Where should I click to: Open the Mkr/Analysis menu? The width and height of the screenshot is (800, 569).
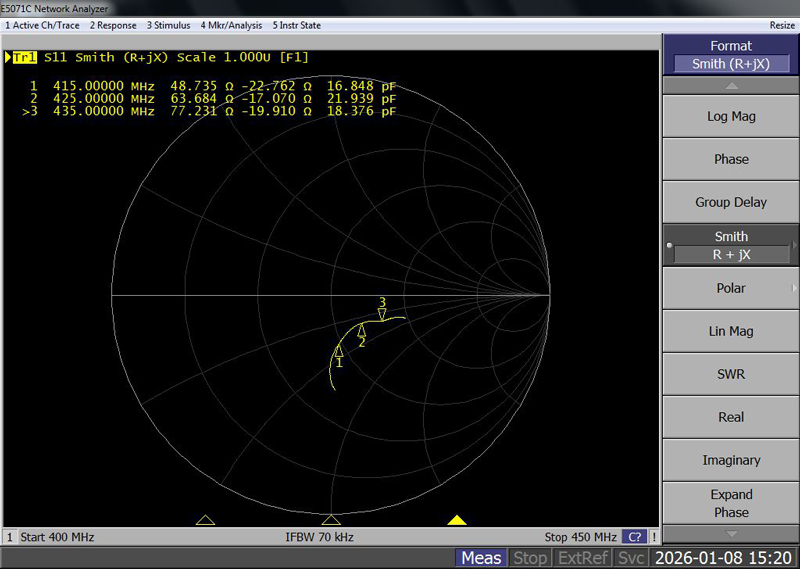point(230,25)
